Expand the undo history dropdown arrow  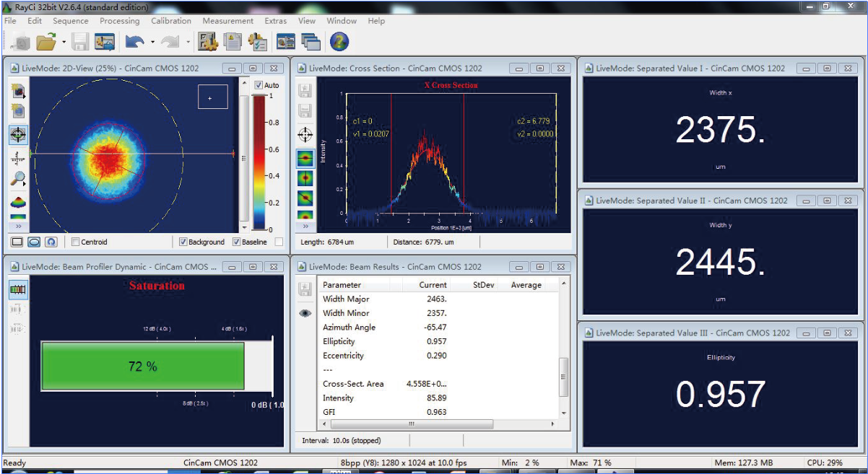pos(152,43)
